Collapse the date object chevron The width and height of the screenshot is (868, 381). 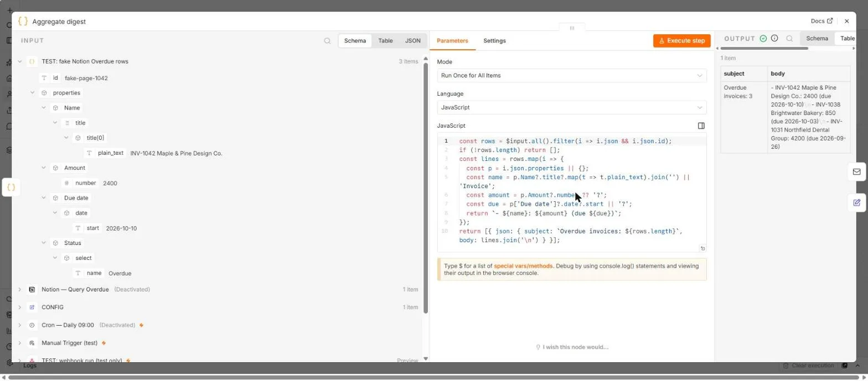55,213
